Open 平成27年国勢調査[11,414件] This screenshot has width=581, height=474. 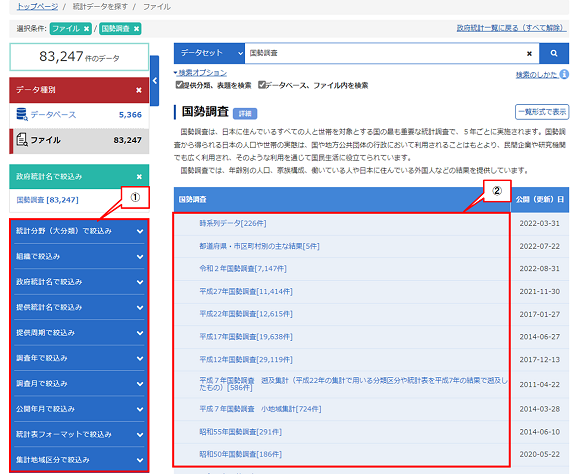coord(246,292)
